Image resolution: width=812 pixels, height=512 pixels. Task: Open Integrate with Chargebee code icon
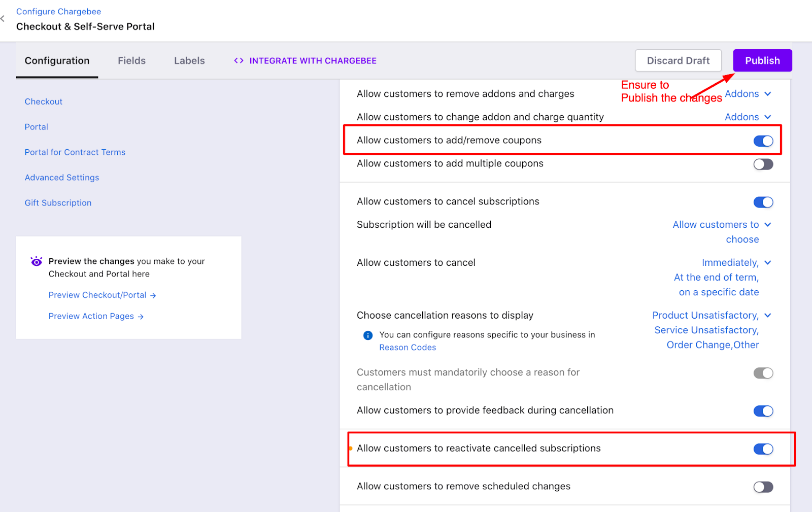pos(238,60)
